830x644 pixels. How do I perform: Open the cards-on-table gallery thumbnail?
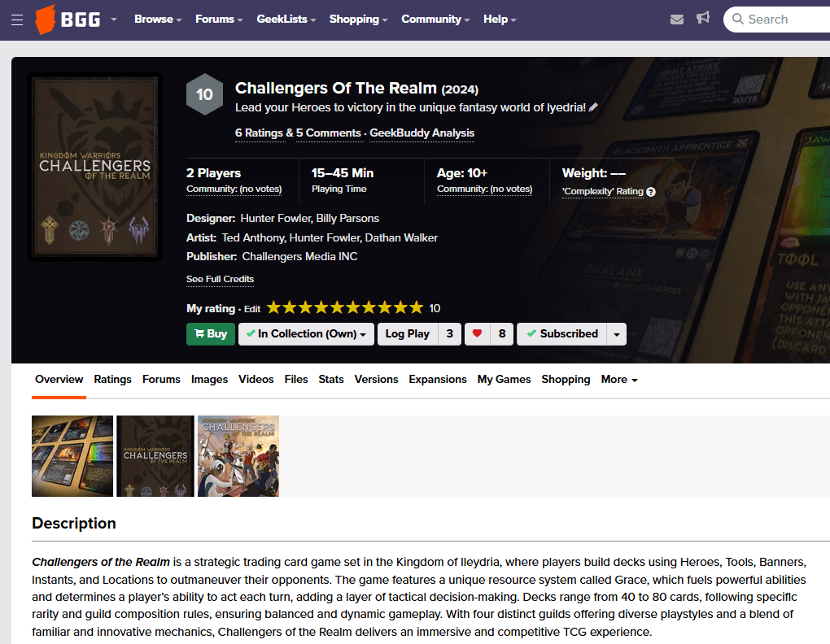coord(72,456)
